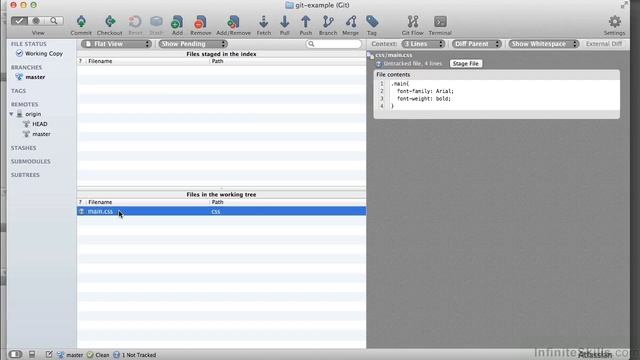Click the Checkout toolbar icon
This screenshot has width=640, height=360.
coord(109,22)
